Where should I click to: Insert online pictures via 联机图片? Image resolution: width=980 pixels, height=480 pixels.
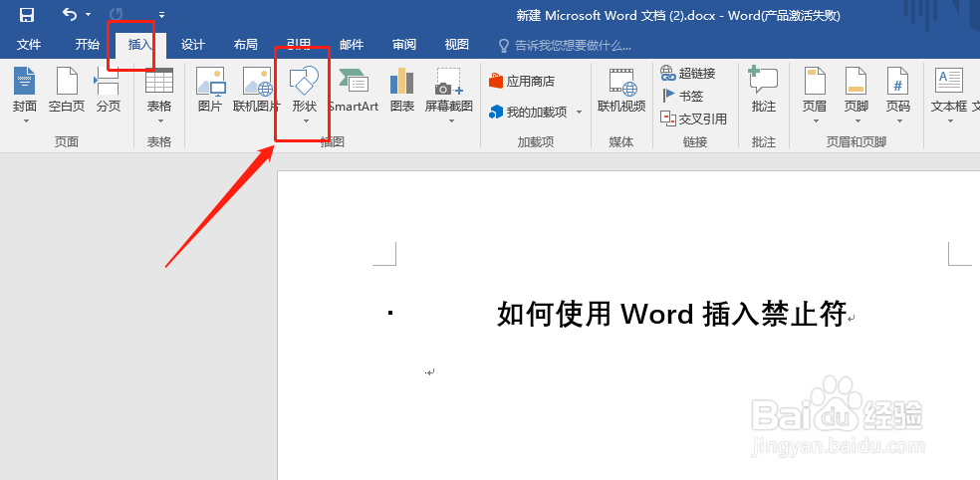tap(257, 90)
